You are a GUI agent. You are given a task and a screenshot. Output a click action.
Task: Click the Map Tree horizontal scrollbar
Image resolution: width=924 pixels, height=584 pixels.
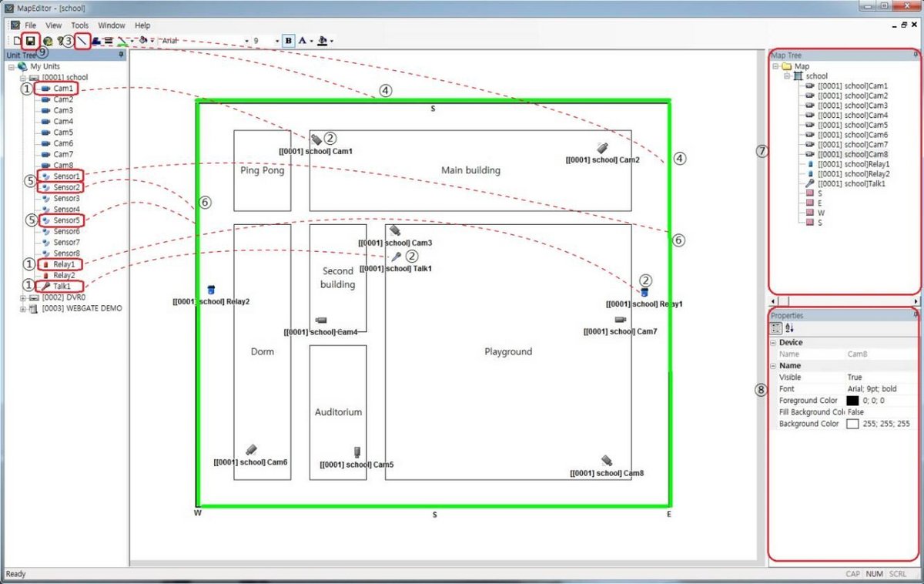pos(843,300)
